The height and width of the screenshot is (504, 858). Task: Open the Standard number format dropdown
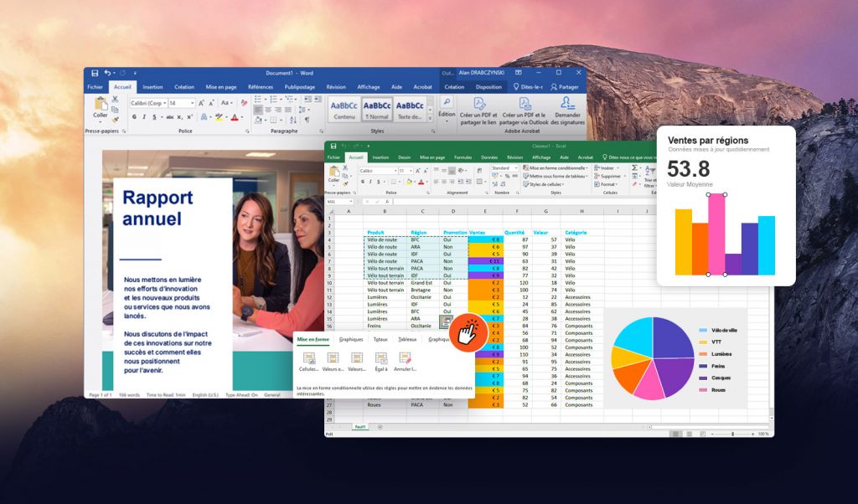tap(515, 167)
